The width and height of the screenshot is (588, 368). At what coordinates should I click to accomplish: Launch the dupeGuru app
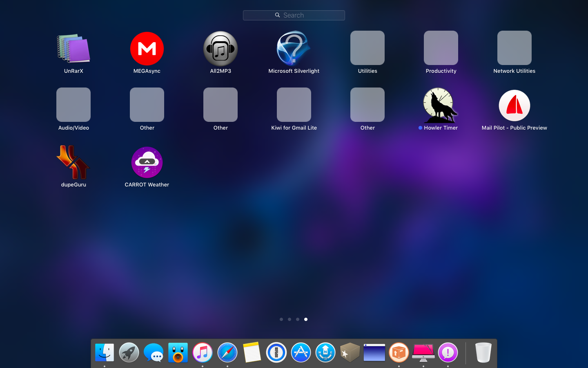tap(73, 162)
